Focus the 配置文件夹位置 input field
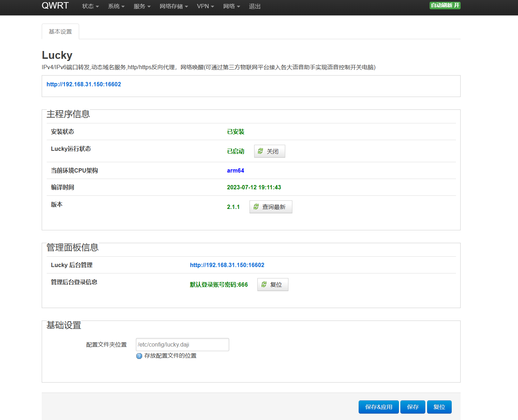The image size is (518, 420). coord(183,344)
